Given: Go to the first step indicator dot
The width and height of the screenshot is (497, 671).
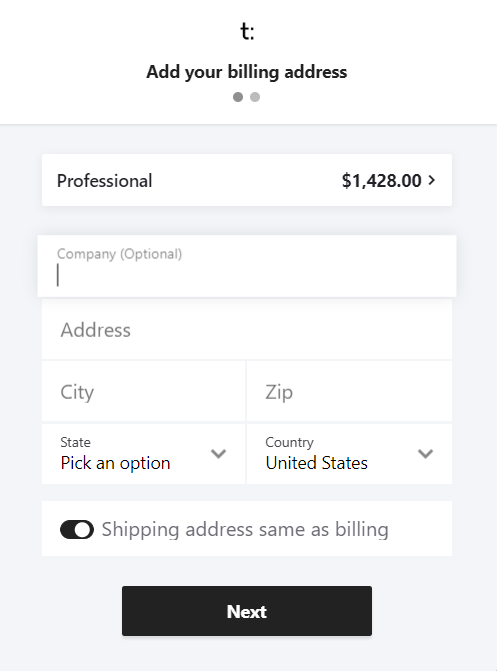Looking at the screenshot, I should (238, 97).
